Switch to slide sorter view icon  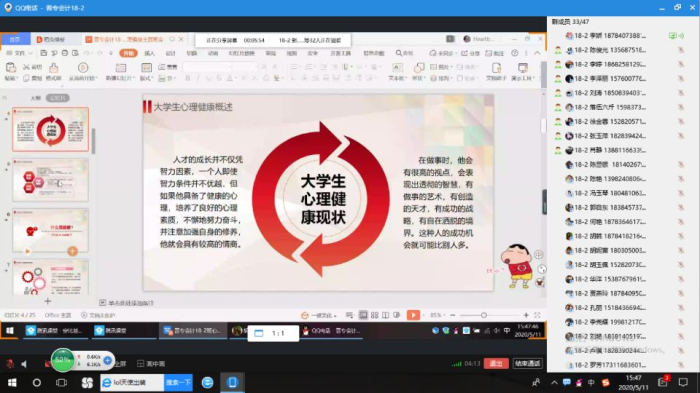tap(375, 315)
